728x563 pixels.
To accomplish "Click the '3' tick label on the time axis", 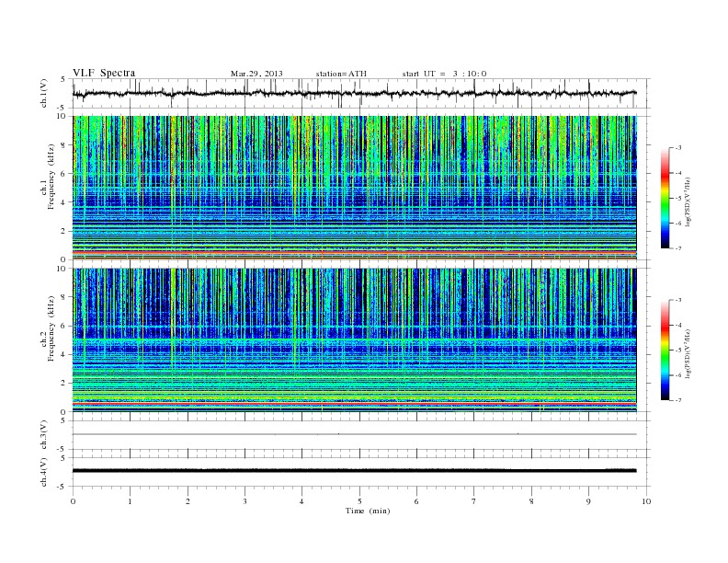I will tap(245, 501).
